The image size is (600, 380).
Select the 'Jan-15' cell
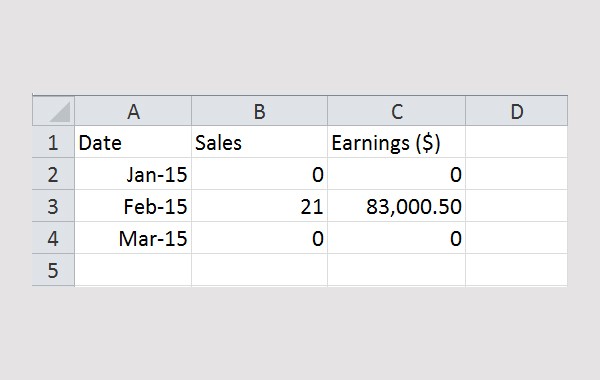point(133,174)
